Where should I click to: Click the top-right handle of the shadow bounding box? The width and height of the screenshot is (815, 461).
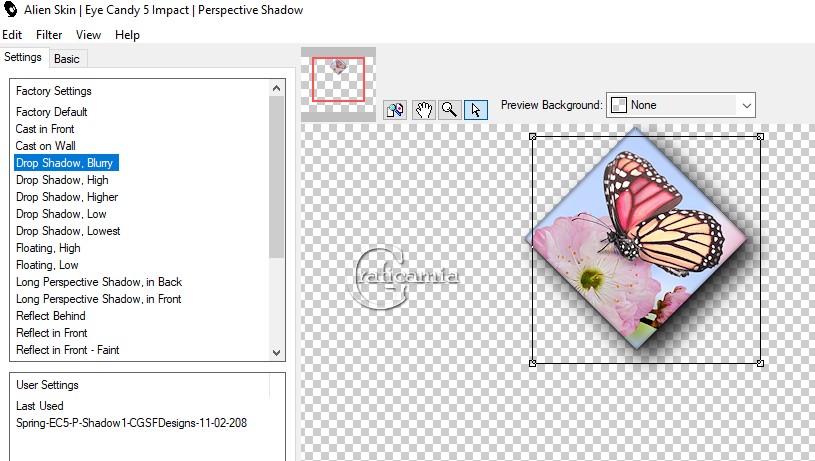point(760,137)
